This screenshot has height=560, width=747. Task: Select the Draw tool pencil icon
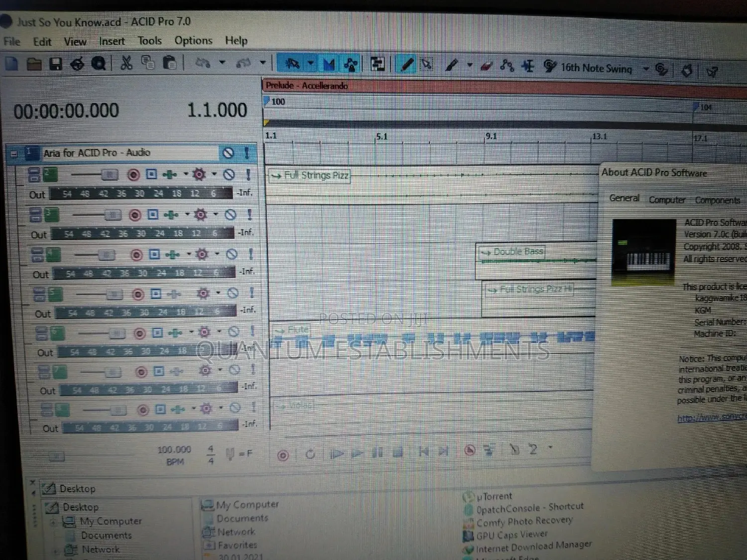click(407, 64)
